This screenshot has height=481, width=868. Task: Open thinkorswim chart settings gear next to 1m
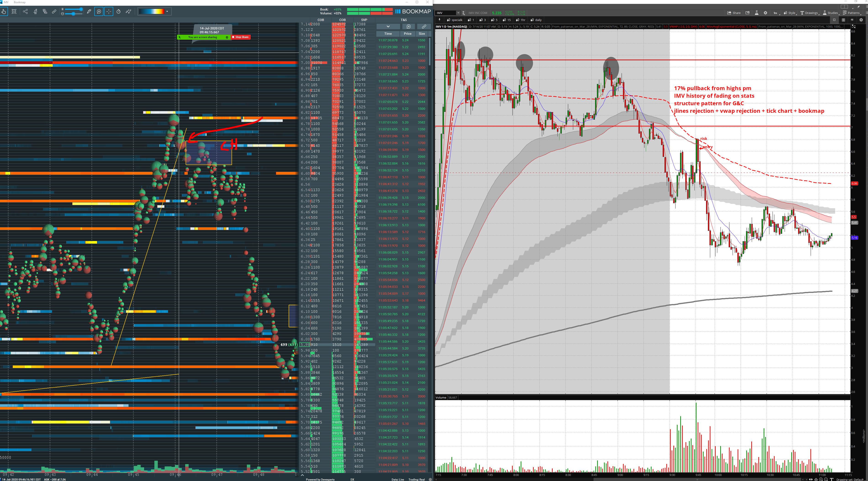(x=765, y=13)
